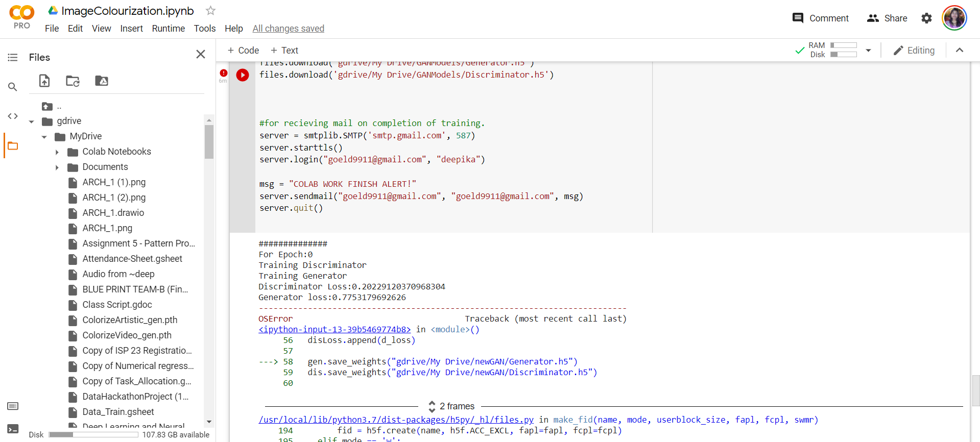Viewport: 980px width, 442px height.
Task: Click the All changes saved link
Action: [x=288, y=29]
